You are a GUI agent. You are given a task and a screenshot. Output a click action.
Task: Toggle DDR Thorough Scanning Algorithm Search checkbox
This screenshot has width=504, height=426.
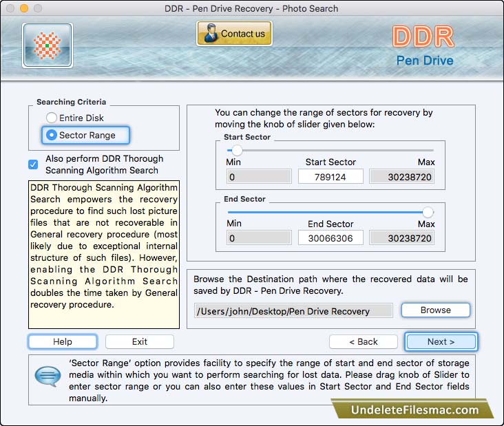coord(33,164)
